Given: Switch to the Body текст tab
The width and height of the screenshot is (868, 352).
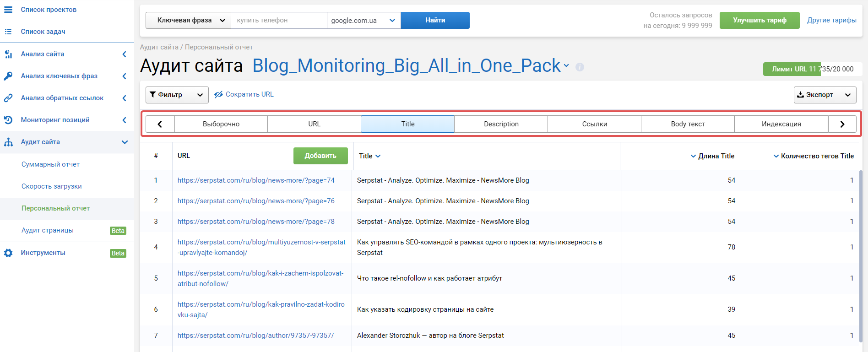Looking at the screenshot, I should pyautogui.click(x=688, y=124).
